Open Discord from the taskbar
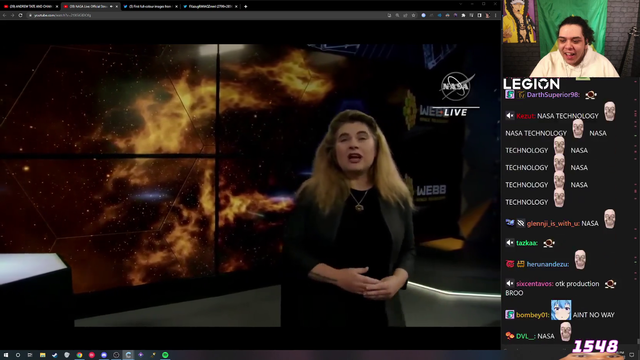The image size is (640, 360). (104, 355)
